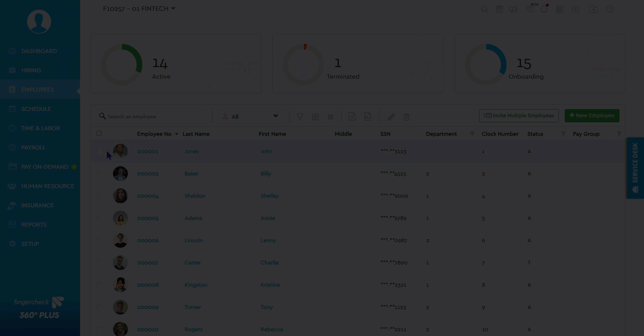Select the checkbox for employee Sheldon

[99, 196]
